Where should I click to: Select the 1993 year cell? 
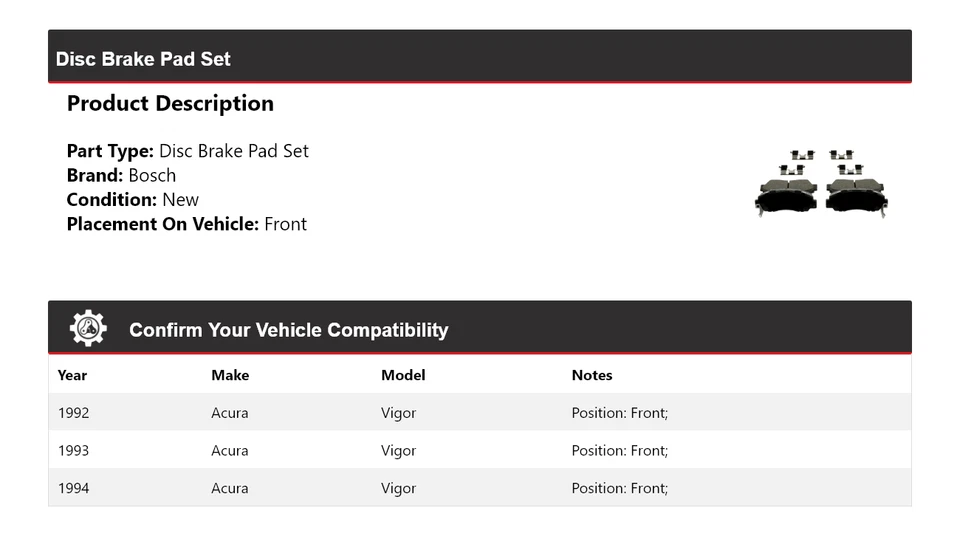coord(73,450)
